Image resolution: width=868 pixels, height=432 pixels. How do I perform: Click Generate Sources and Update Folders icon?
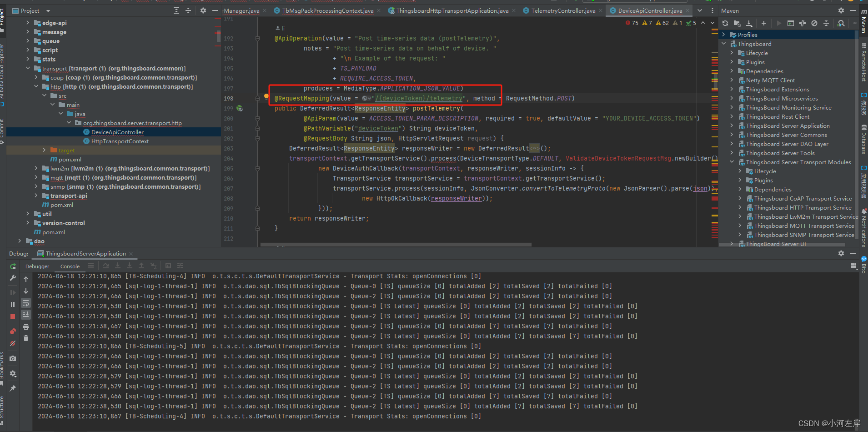tap(737, 23)
